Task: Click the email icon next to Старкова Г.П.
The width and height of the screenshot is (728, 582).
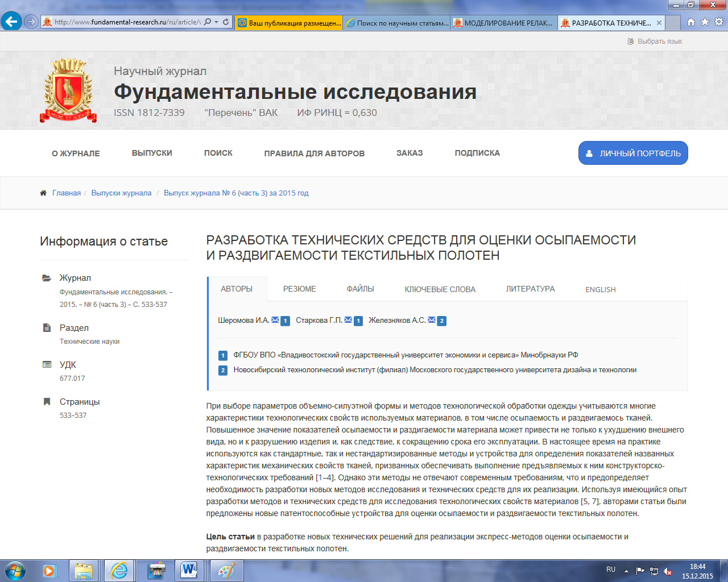Action: tap(348, 320)
